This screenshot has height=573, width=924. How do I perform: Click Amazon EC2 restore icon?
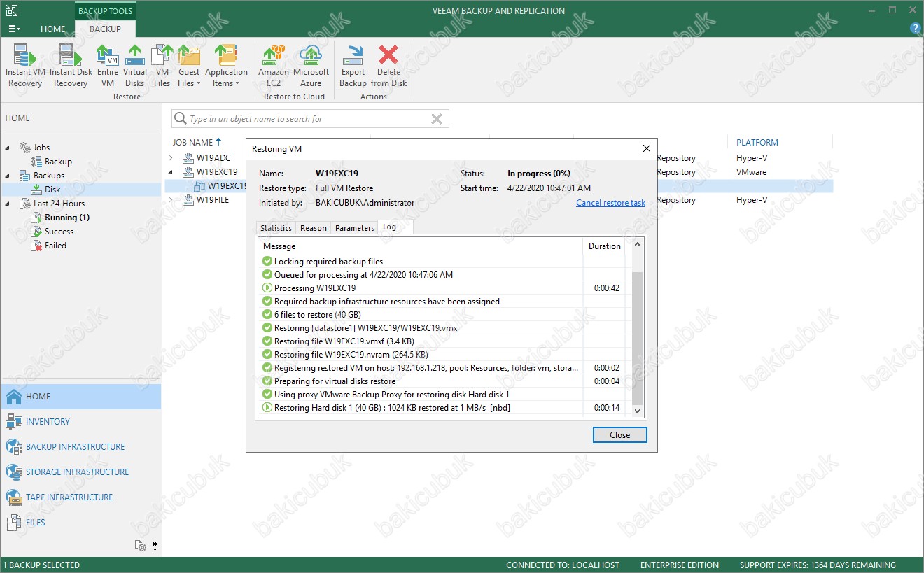(x=274, y=66)
